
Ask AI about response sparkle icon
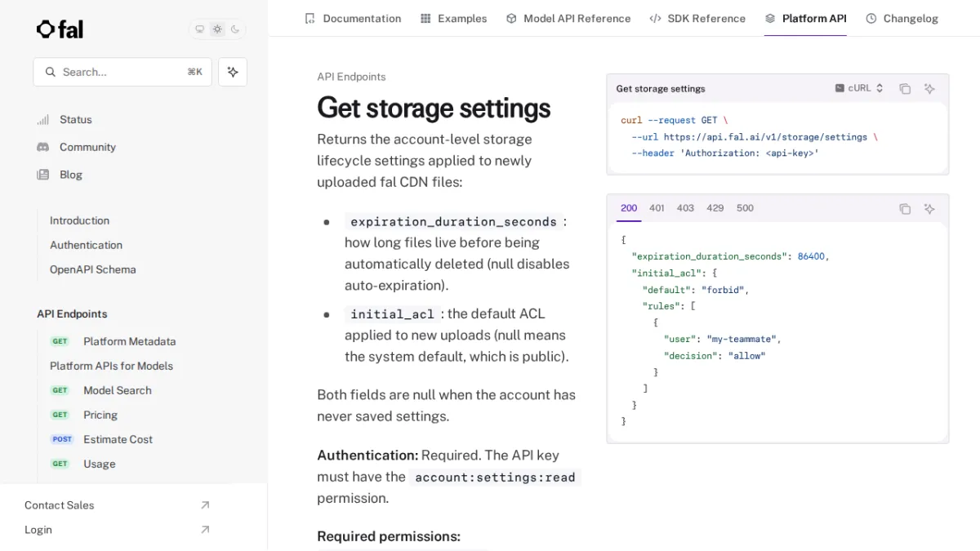929,209
